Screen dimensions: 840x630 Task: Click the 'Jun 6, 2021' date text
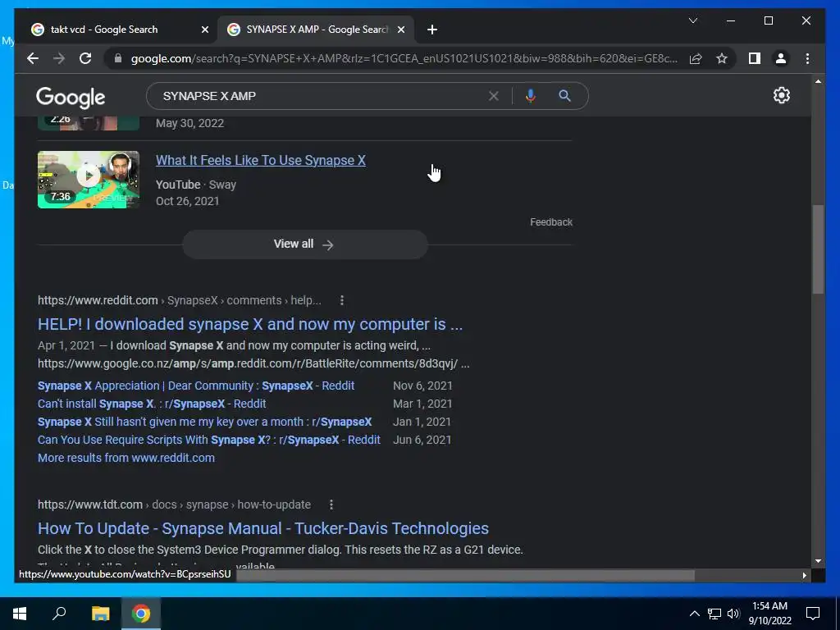[x=422, y=440]
